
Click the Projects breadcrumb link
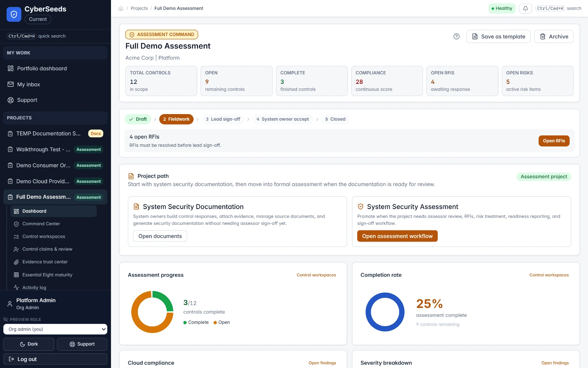pos(139,8)
